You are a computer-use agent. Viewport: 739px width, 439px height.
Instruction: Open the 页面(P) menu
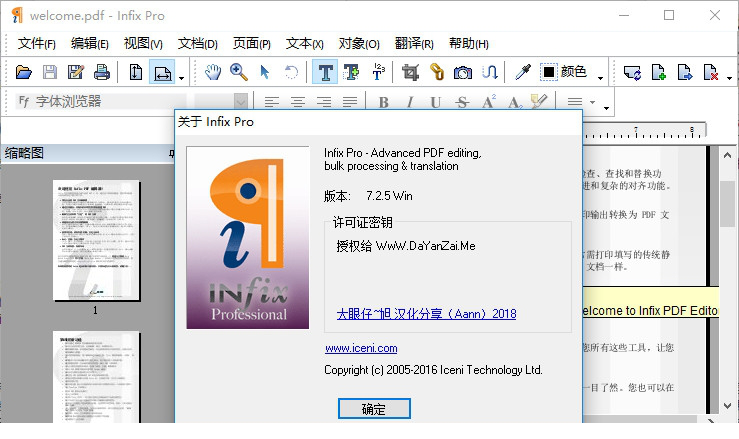252,43
